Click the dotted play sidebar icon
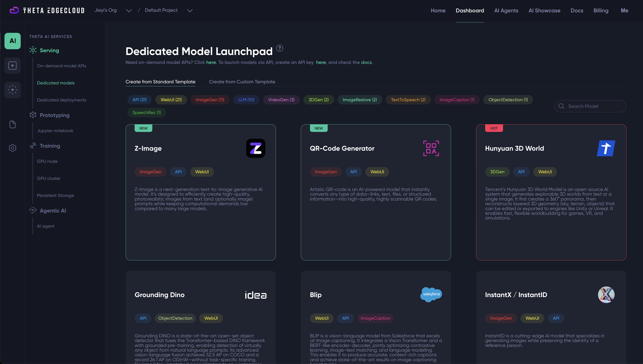This screenshot has height=364, width=643. coord(13,90)
